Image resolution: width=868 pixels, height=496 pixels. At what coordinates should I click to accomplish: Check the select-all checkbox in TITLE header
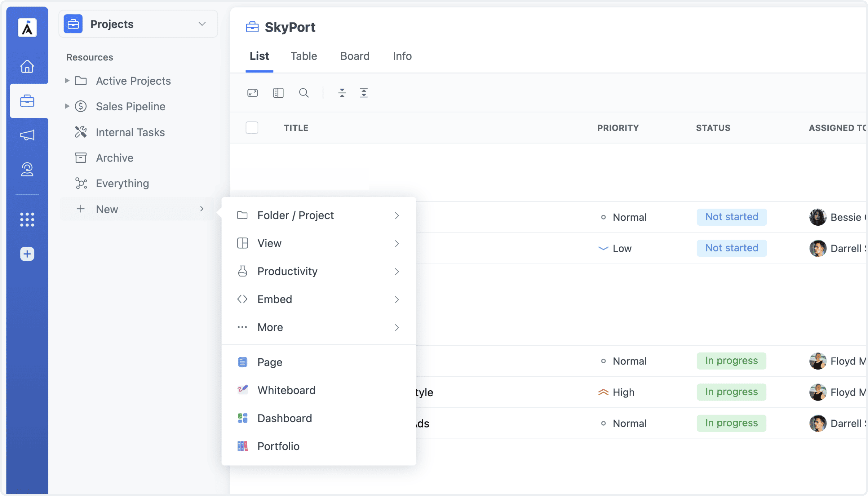pos(252,128)
